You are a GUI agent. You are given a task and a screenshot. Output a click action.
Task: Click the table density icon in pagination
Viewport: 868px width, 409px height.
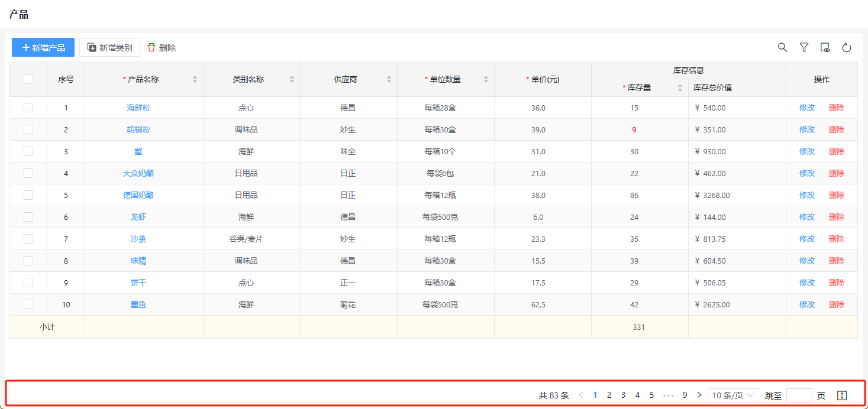[842, 395]
